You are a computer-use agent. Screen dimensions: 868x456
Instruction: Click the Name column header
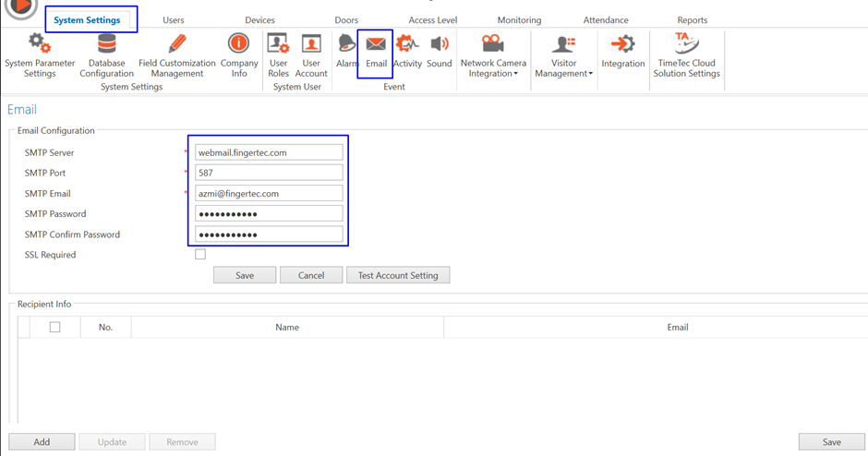click(287, 327)
